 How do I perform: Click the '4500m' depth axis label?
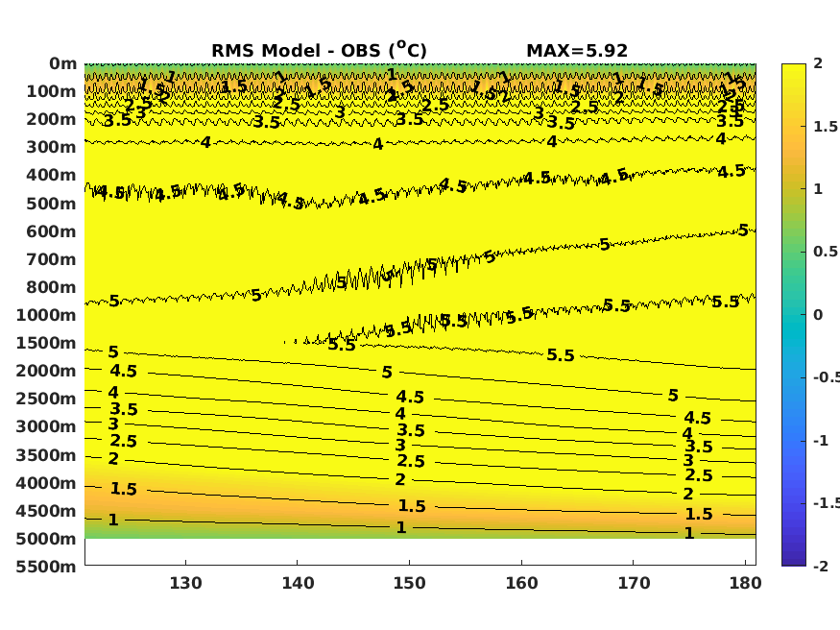(x=47, y=512)
